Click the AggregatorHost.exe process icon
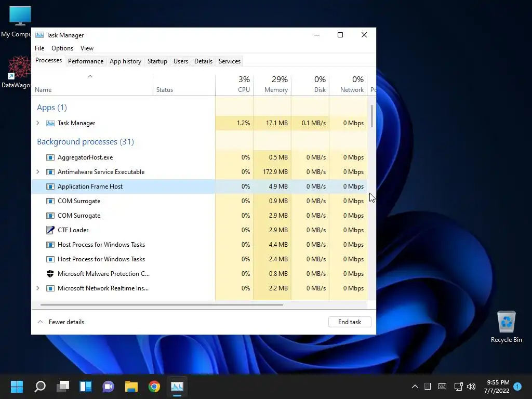The image size is (532, 399). (x=50, y=157)
